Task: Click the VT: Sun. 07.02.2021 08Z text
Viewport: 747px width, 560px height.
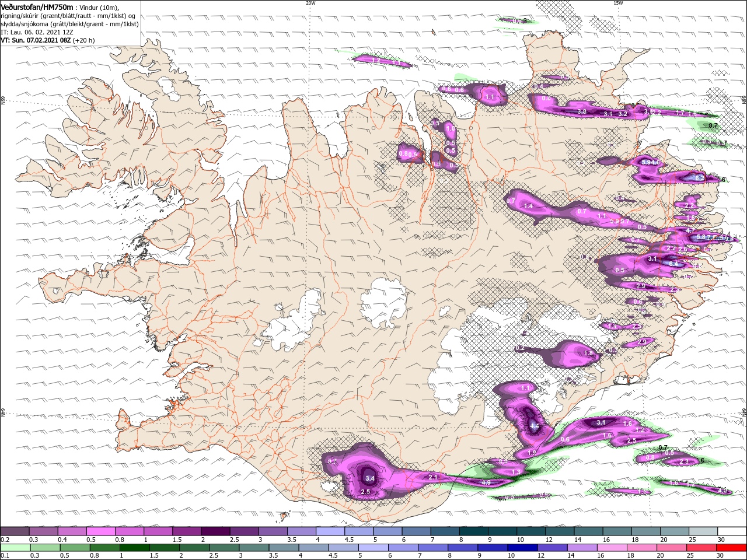Action: 36,40
